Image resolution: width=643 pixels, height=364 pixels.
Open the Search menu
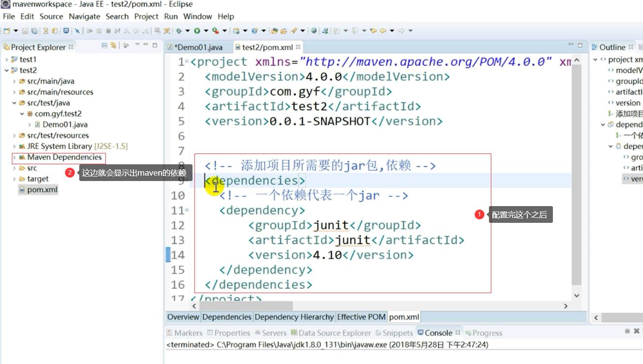coord(117,16)
